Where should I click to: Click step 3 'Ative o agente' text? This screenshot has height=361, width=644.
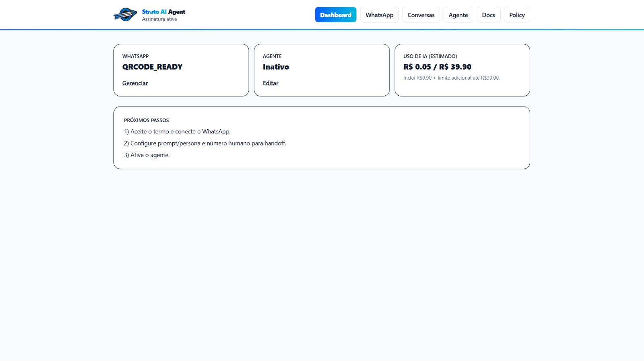pyautogui.click(x=147, y=155)
